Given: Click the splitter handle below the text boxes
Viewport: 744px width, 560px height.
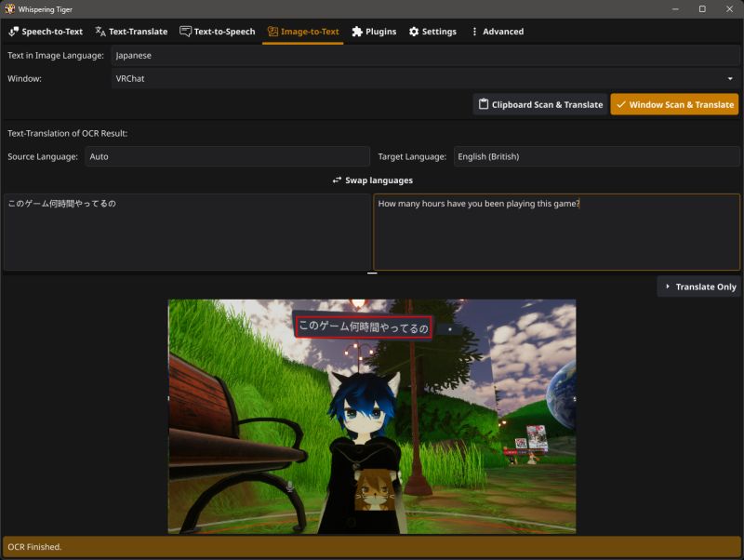Looking at the screenshot, I should [x=372, y=273].
